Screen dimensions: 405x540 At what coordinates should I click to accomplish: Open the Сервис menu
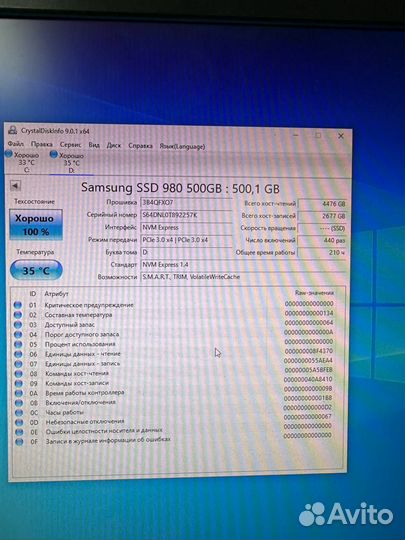tap(71, 145)
